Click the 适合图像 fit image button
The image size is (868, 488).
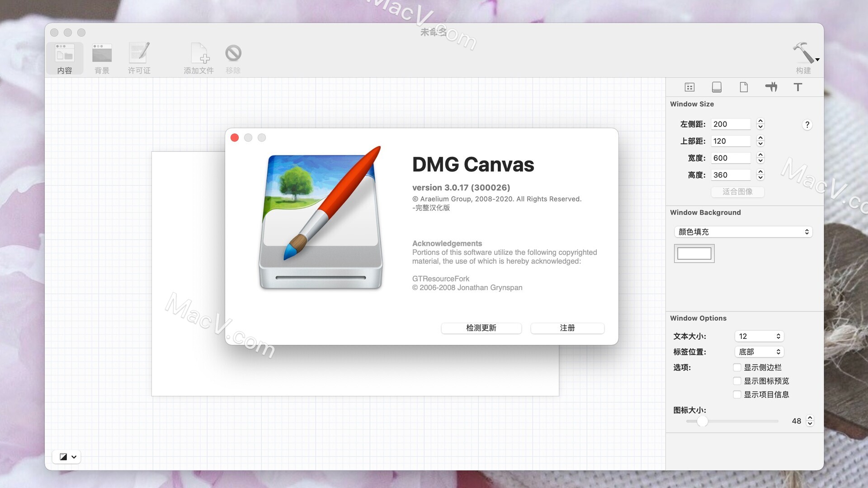coord(738,192)
